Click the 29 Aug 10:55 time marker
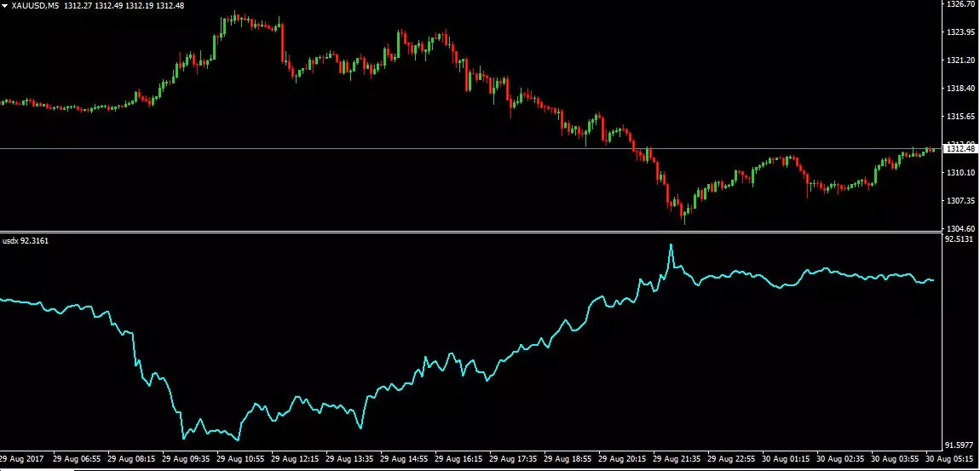Viewport: 980px width, 471px height. point(240,458)
